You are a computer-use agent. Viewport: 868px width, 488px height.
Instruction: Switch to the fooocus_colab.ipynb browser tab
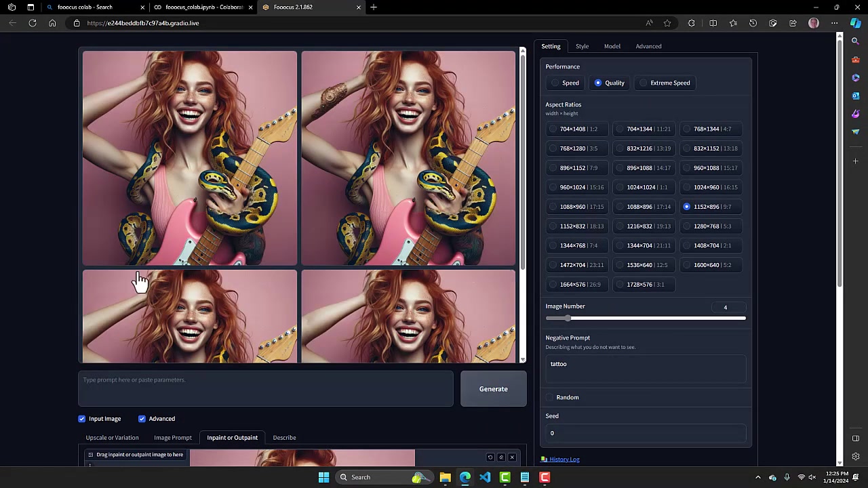tap(203, 7)
